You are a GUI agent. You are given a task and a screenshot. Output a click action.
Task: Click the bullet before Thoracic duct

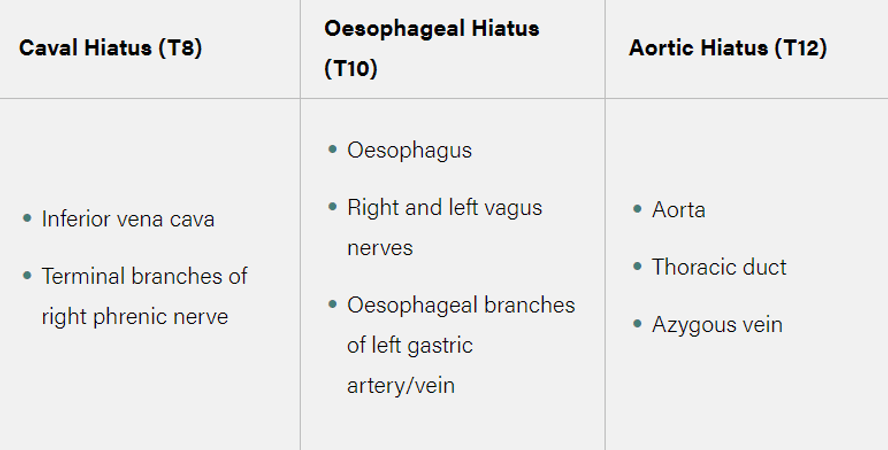(637, 267)
